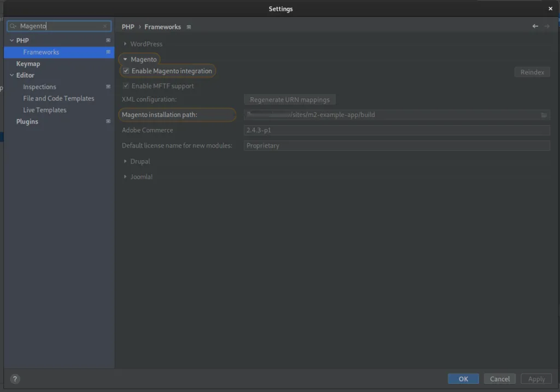
Task: Click the icon beside the Plugins tree entry
Action: (107, 121)
